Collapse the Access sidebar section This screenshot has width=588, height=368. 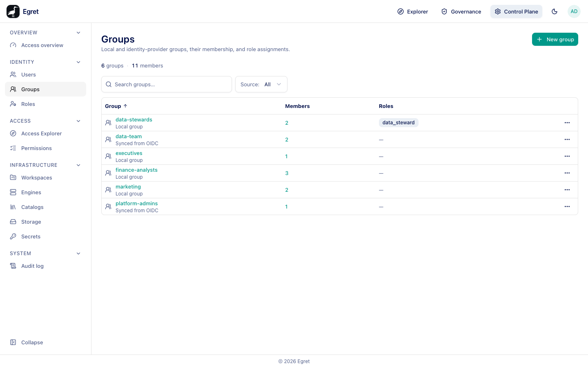(78, 121)
